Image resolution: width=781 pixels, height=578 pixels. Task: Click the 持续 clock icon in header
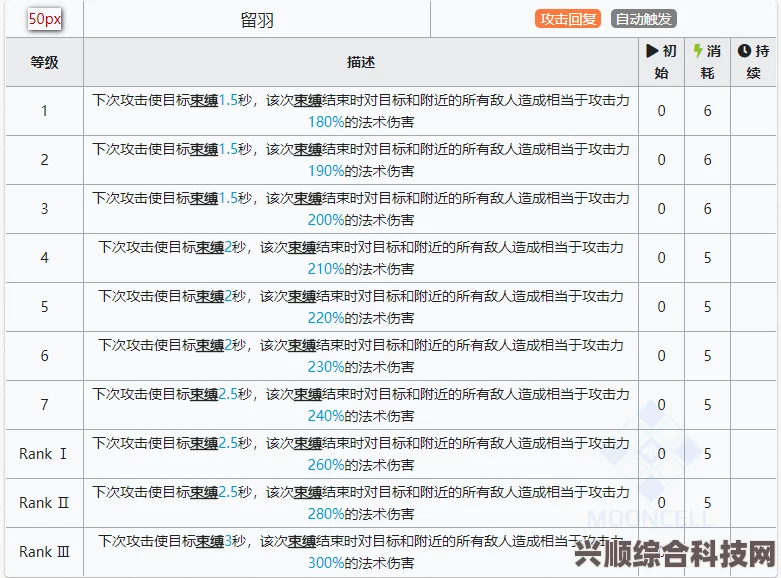tap(744, 51)
